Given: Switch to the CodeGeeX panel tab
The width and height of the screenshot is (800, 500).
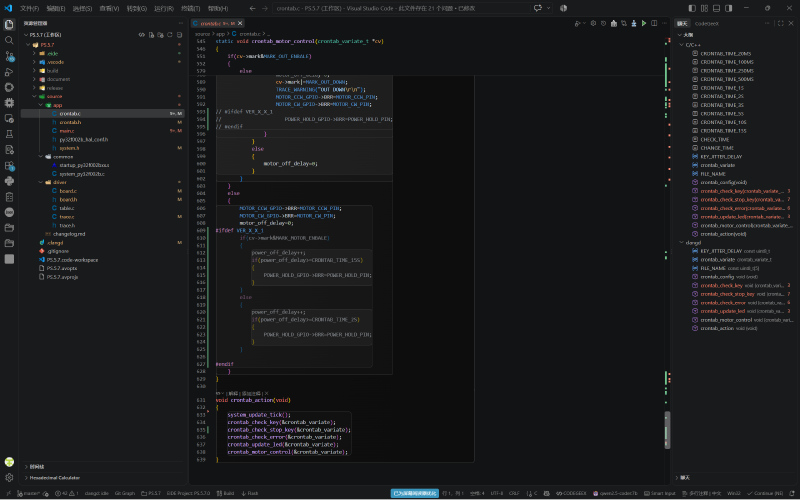Looking at the screenshot, I should click(707, 23).
